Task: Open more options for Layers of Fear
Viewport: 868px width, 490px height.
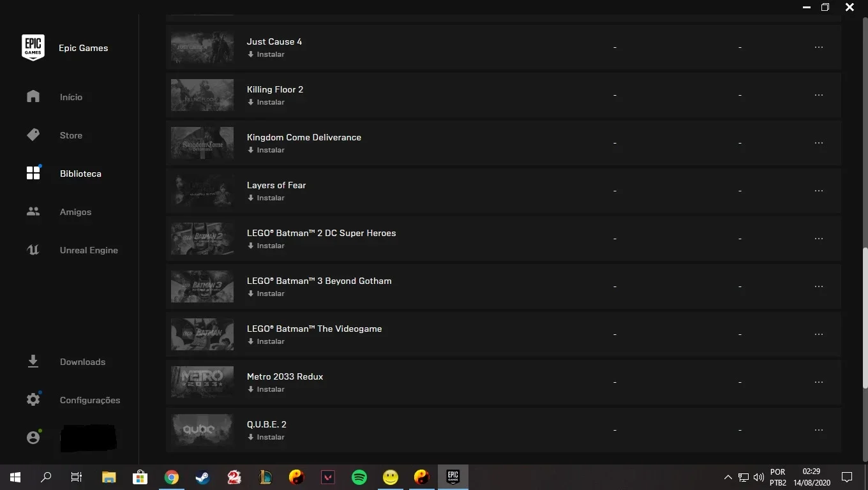Action: click(819, 191)
